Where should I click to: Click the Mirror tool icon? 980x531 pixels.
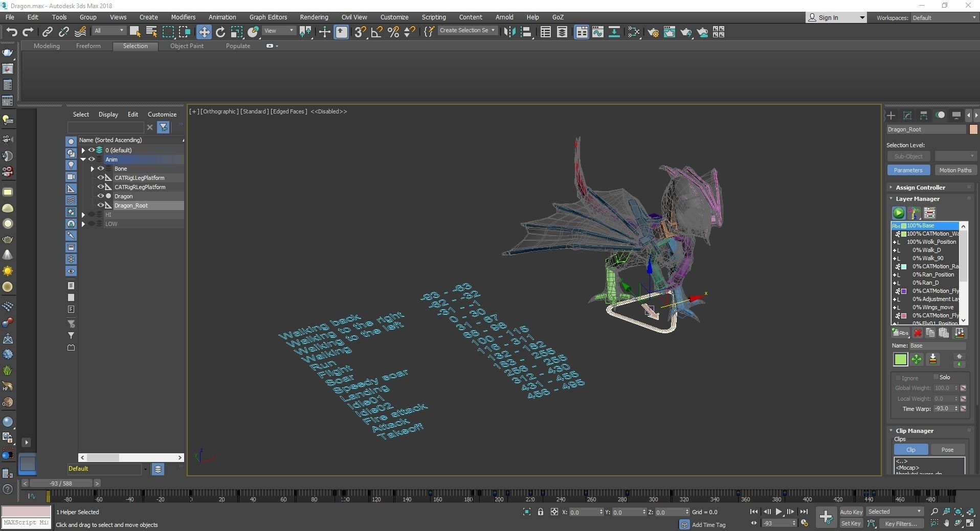click(509, 32)
